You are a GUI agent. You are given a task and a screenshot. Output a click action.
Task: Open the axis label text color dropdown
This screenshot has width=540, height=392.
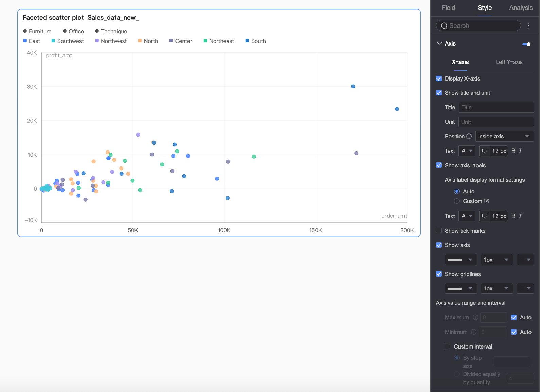coord(467,216)
